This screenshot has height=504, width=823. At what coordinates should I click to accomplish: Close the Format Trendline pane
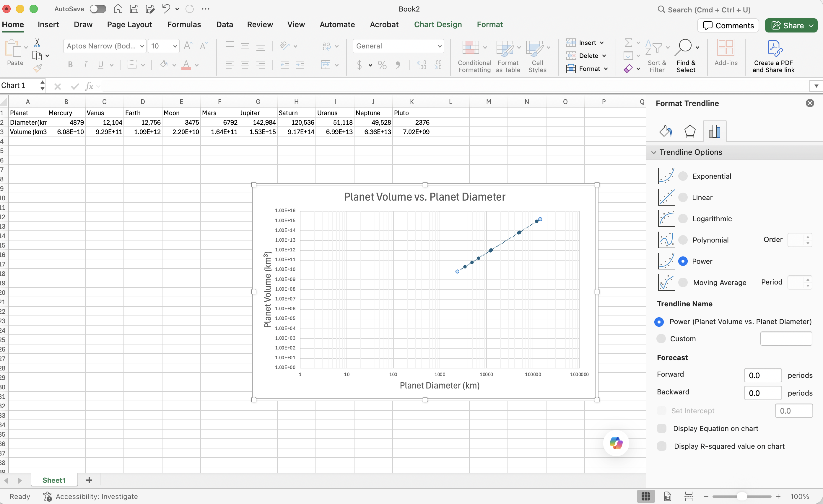point(810,103)
